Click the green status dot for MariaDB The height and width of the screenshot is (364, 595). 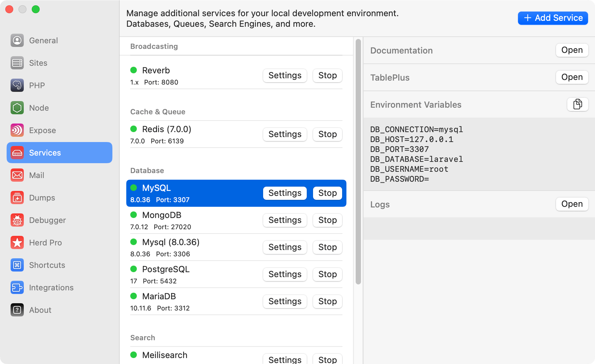click(134, 296)
